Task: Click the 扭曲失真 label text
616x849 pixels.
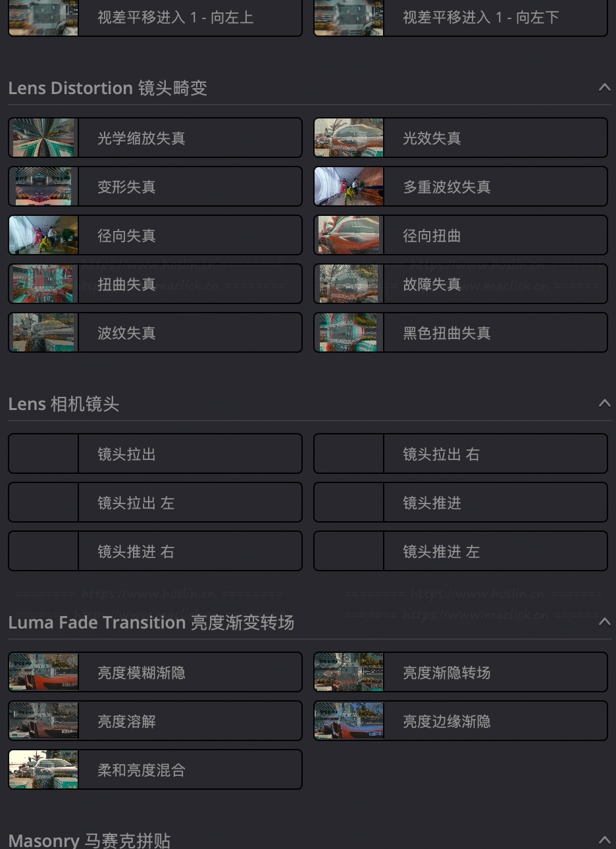Action: tap(126, 284)
